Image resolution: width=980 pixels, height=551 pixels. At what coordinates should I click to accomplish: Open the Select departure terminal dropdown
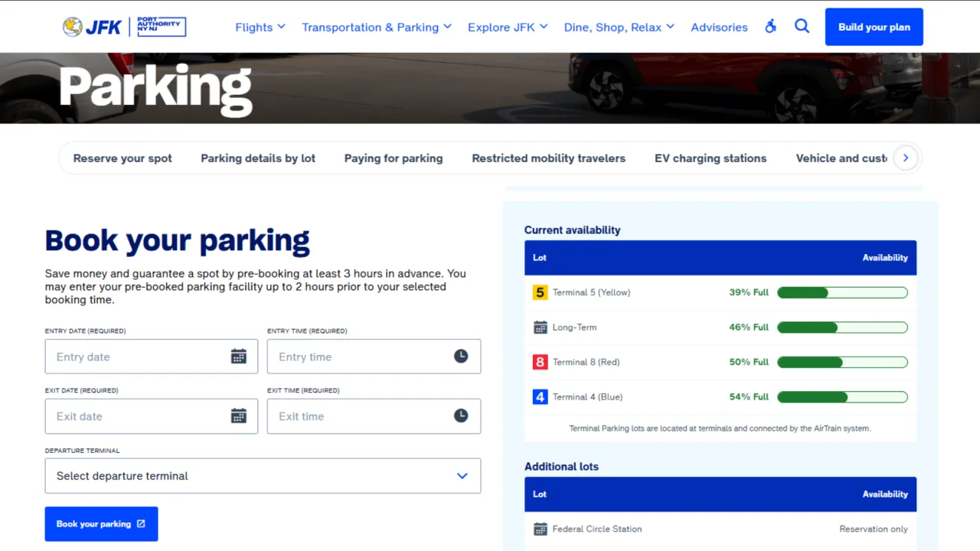click(263, 476)
